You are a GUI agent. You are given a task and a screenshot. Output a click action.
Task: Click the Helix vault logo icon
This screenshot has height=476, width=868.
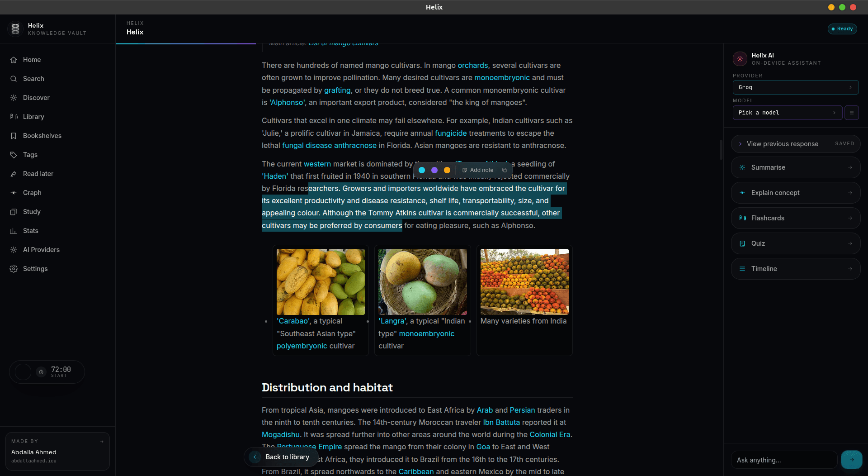point(15,29)
